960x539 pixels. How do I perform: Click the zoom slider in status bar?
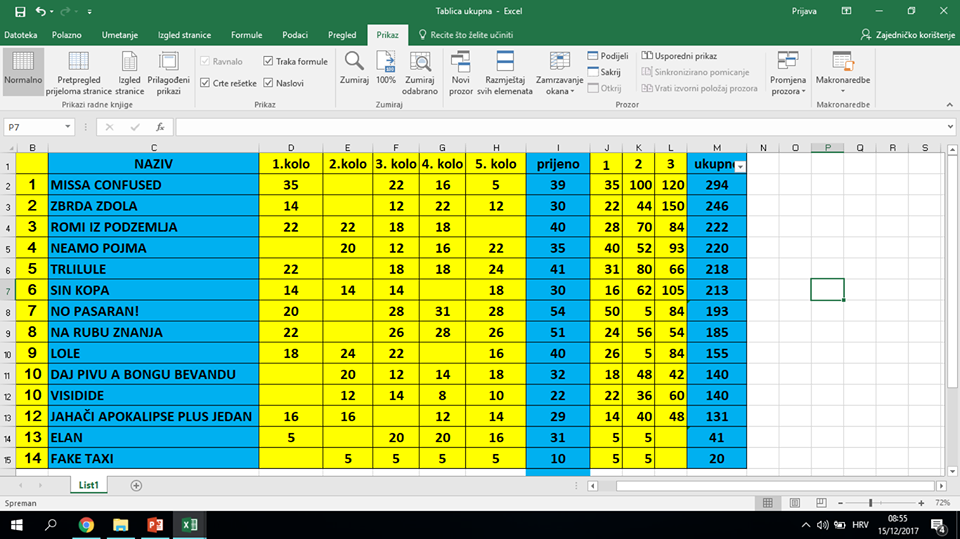(871, 503)
